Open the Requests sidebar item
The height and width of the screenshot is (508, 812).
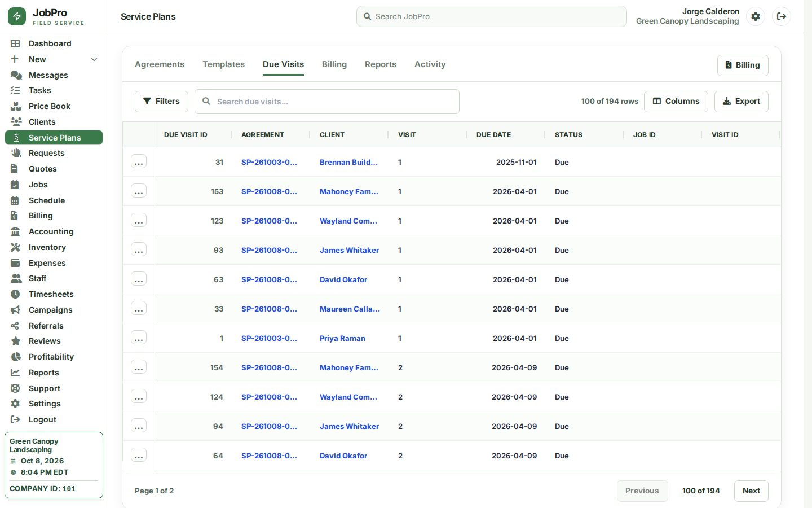[x=54, y=153]
